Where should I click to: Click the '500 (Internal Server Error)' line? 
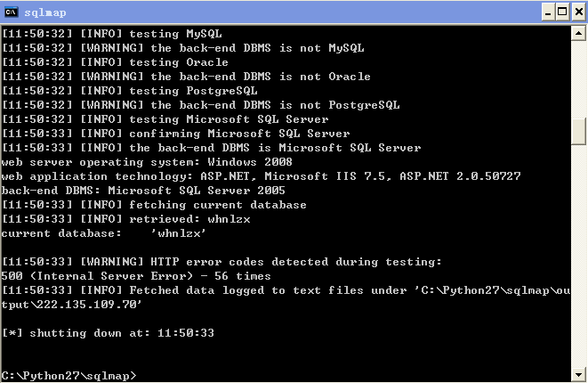tap(136, 276)
